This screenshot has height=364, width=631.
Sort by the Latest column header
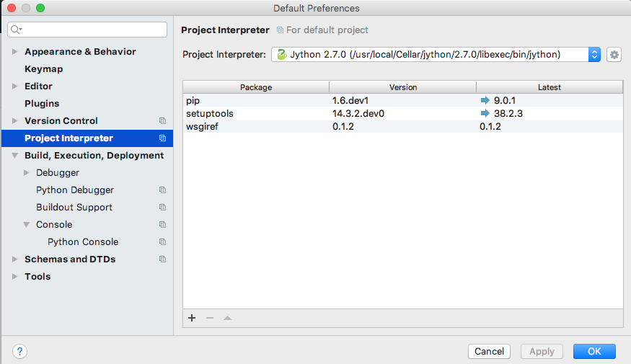(550, 87)
